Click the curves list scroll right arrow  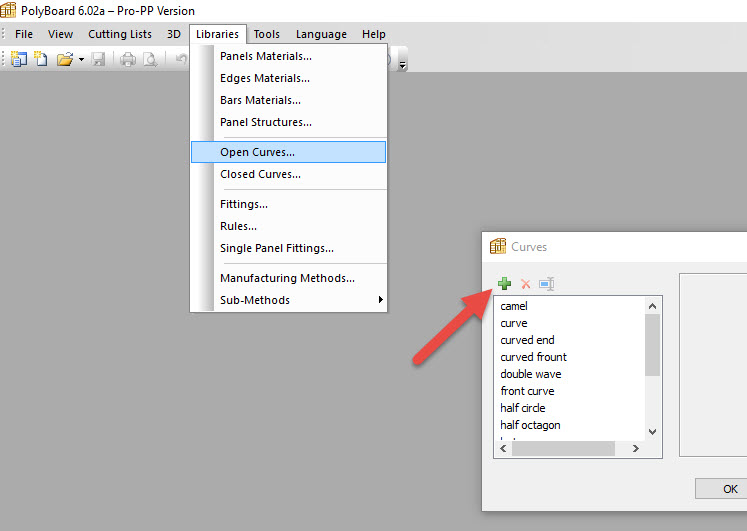pyautogui.click(x=636, y=448)
